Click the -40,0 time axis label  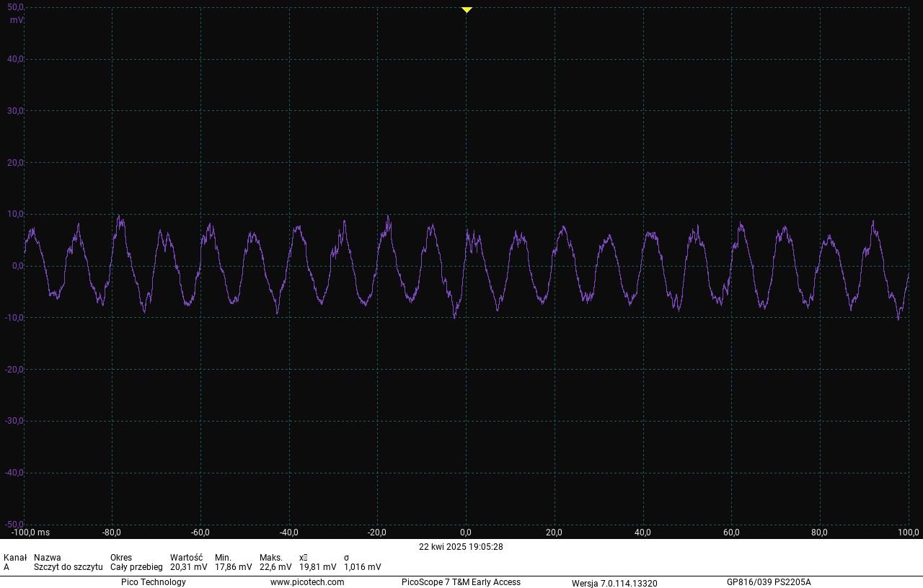coord(289,533)
